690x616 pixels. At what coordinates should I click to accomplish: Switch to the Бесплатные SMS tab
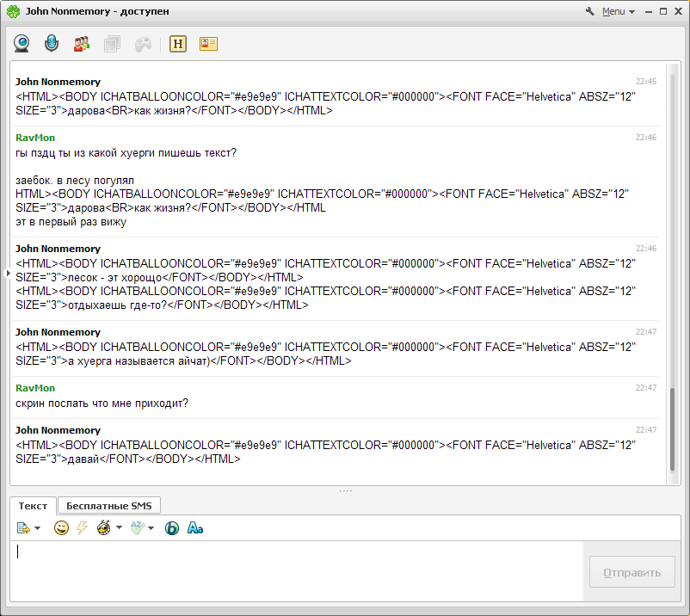coord(108,506)
